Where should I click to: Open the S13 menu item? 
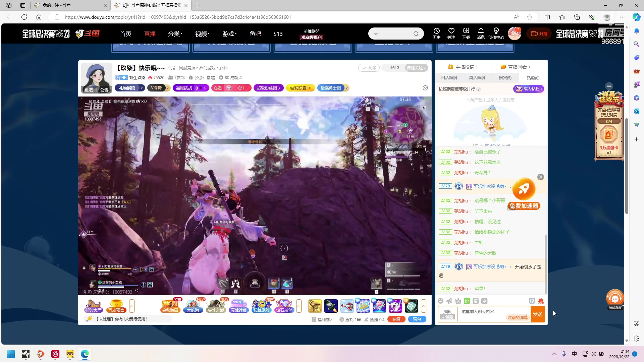278,34
